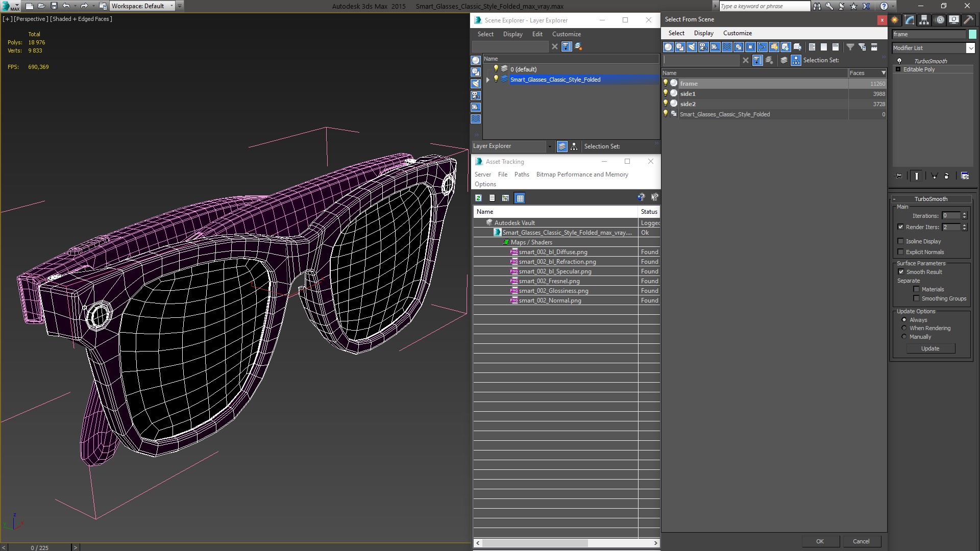Toggle Smooth Result checkbox
The image size is (980, 551).
[x=901, y=272]
